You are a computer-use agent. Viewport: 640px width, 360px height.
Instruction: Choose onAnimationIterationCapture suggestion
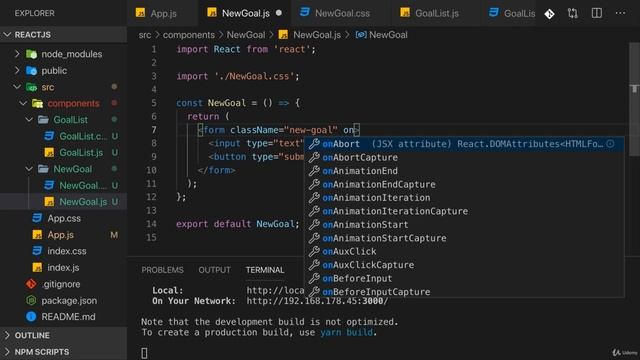click(464, 211)
